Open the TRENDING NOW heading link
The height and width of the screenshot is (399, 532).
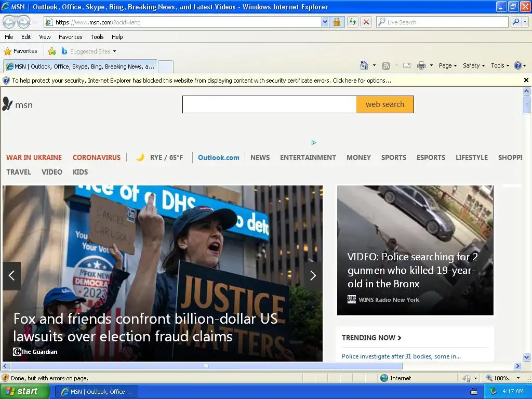click(371, 338)
